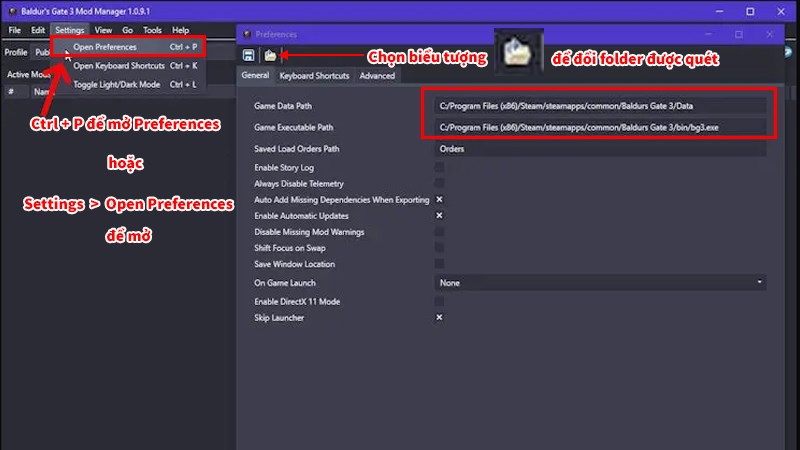Open the Tools menu
The width and height of the screenshot is (800, 450).
click(x=152, y=30)
